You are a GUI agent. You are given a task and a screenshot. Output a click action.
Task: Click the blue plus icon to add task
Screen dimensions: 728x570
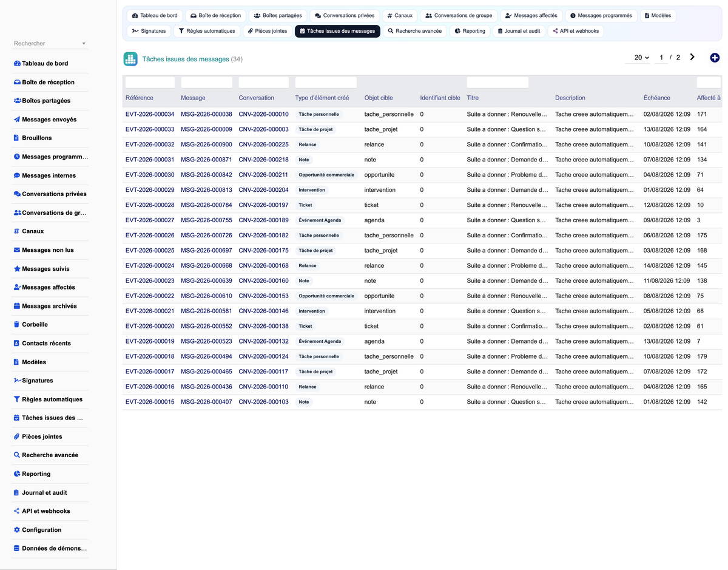coord(715,58)
